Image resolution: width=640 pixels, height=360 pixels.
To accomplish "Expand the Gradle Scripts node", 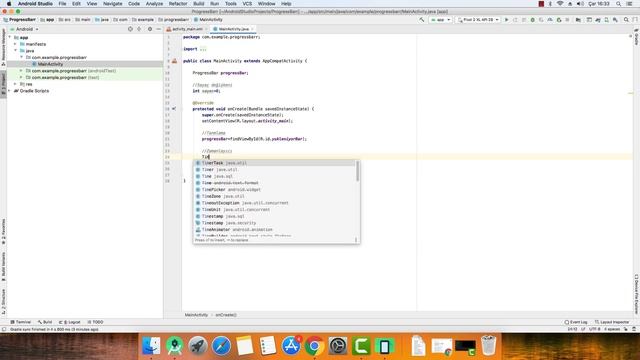I will point(10,91).
